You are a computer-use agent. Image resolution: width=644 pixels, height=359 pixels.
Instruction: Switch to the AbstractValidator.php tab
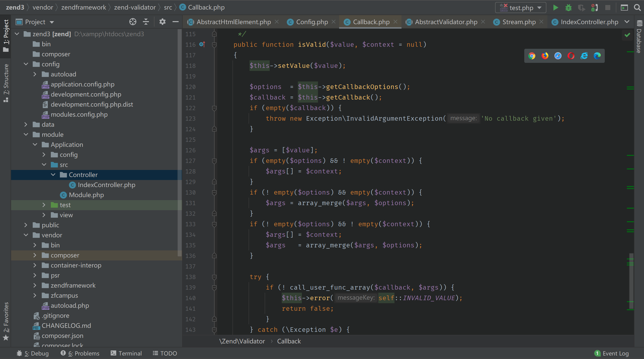point(446,22)
